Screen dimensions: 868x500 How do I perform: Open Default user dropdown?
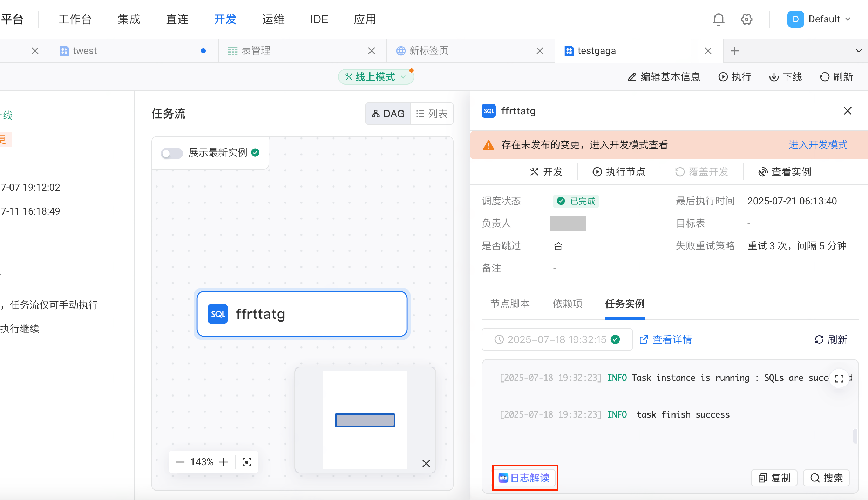click(x=820, y=19)
